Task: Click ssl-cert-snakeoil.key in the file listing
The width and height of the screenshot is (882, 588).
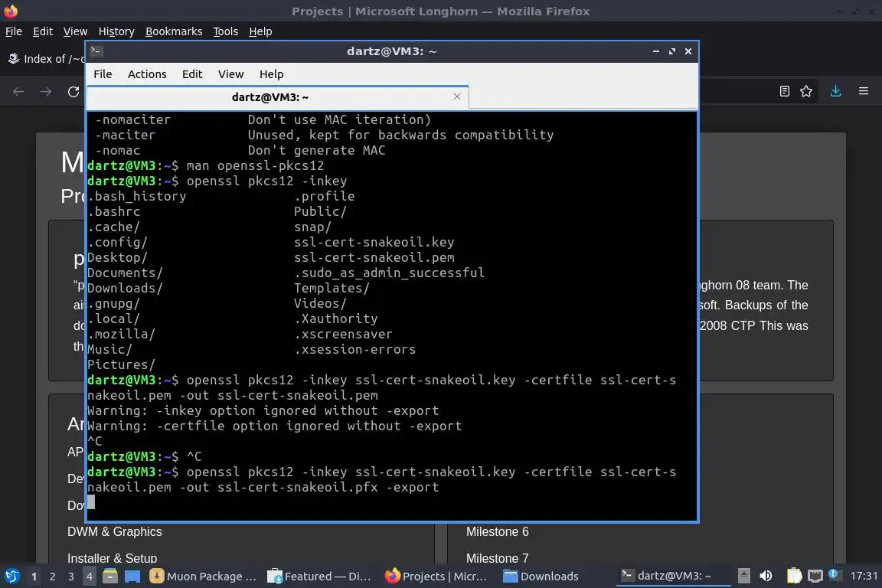Action: (x=374, y=242)
